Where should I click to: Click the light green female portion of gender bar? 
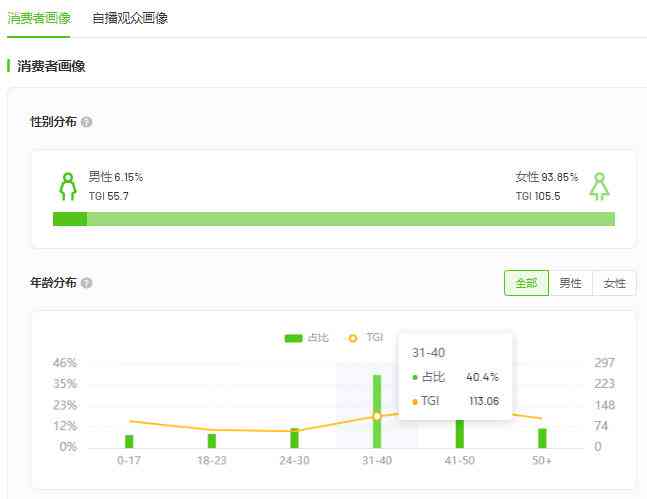pyautogui.click(x=351, y=219)
